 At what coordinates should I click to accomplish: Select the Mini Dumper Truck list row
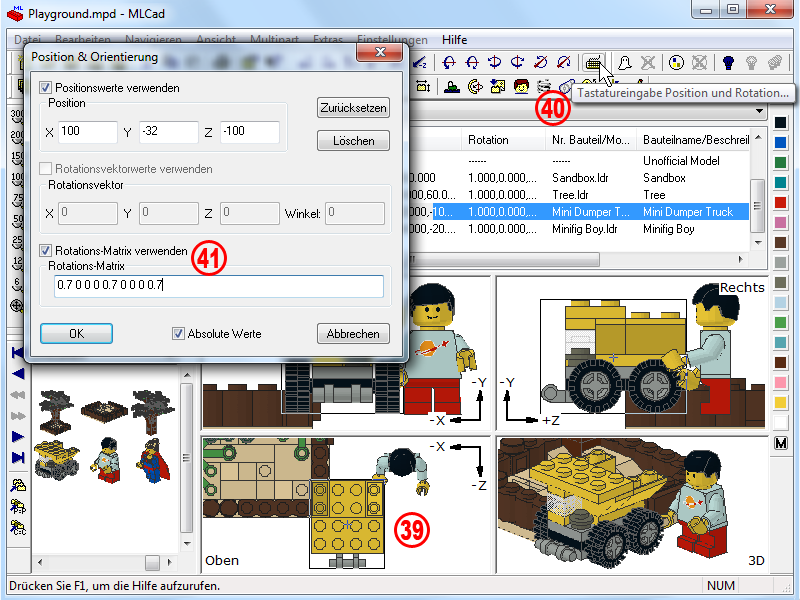point(579,212)
